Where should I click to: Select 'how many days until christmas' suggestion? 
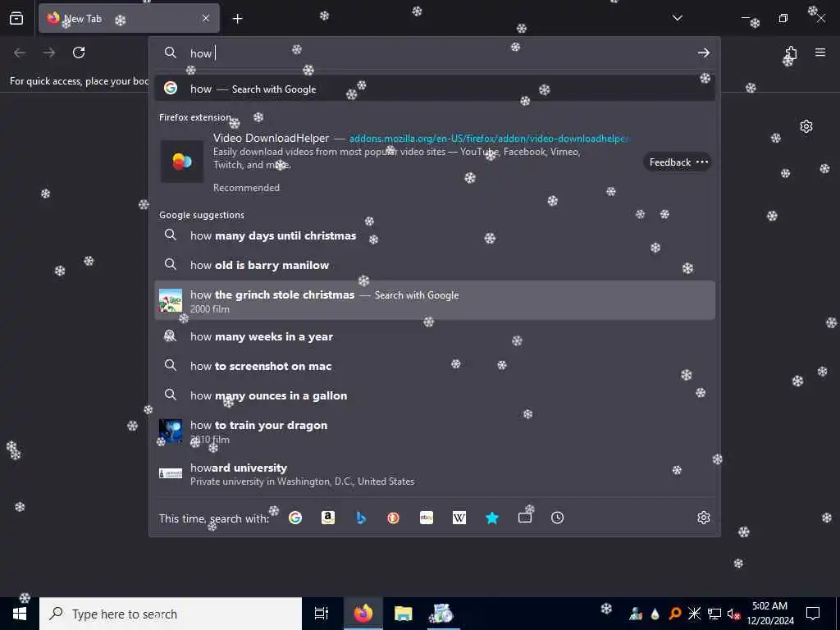435,235
